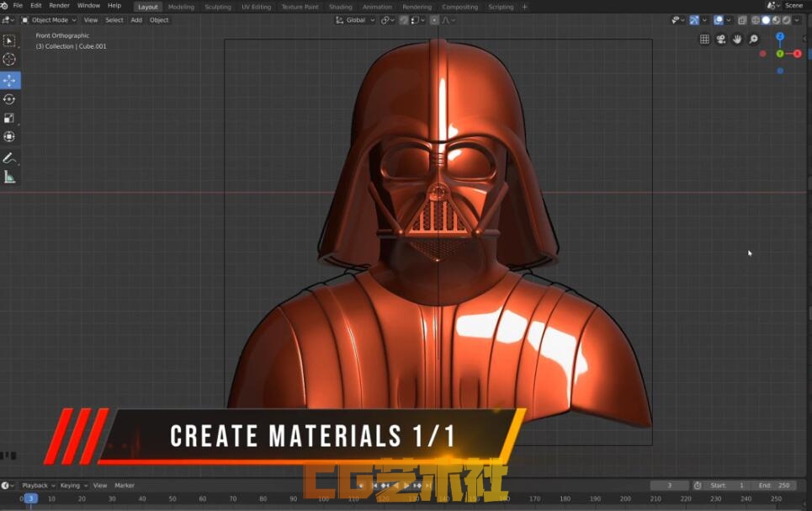Click the blue playhead marker at frame 3
812x511 pixels.
click(30, 498)
